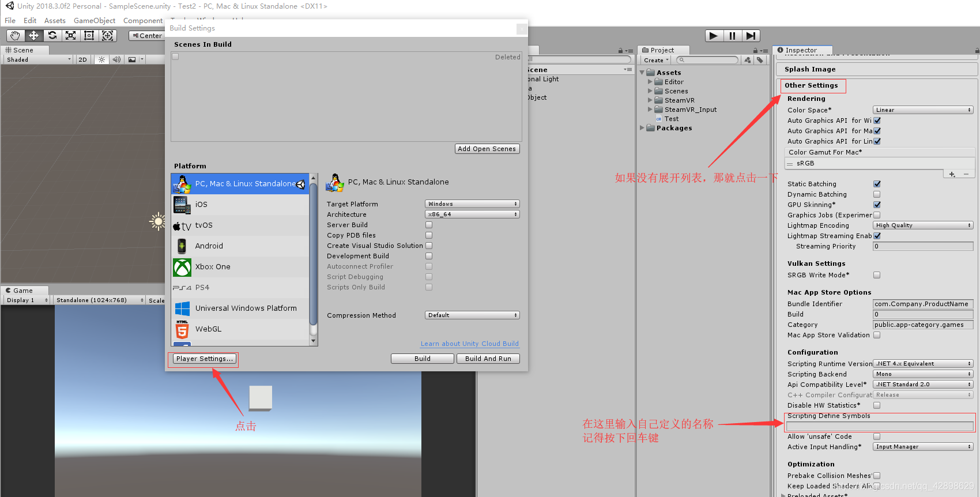Enable Create Visual Studio Solution checkbox
Screen dimensions: 980x497
429,246
